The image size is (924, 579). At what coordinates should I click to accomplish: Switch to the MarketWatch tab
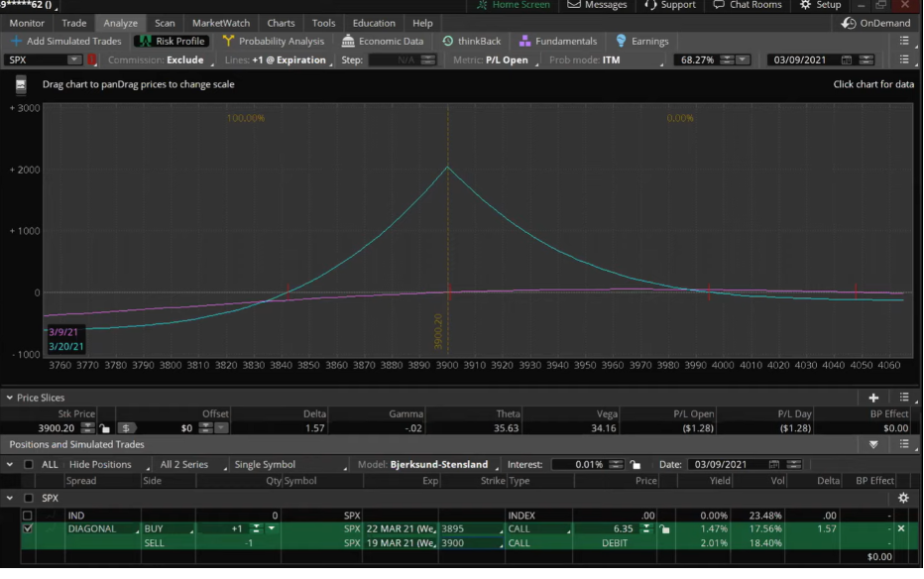pyautogui.click(x=220, y=23)
